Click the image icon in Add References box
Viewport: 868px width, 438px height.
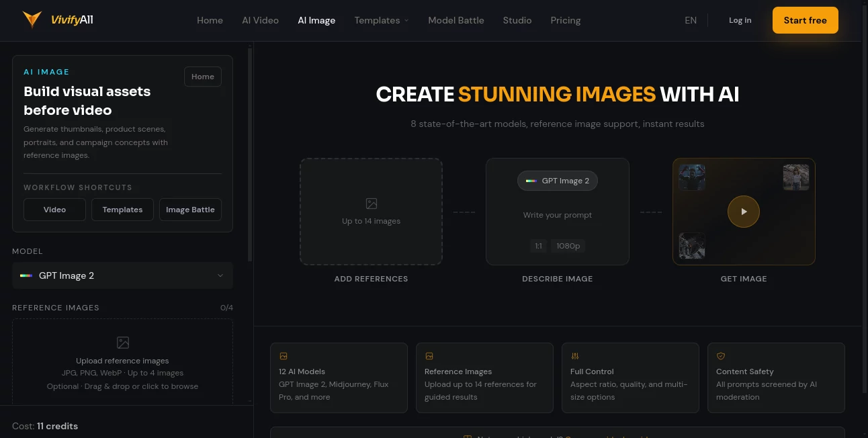click(x=371, y=204)
